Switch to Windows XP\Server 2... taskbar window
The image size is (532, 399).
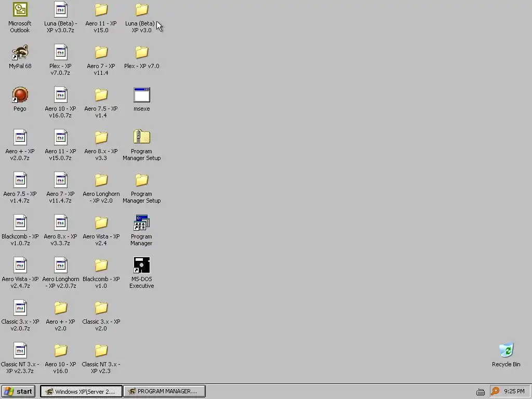(81, 391)
